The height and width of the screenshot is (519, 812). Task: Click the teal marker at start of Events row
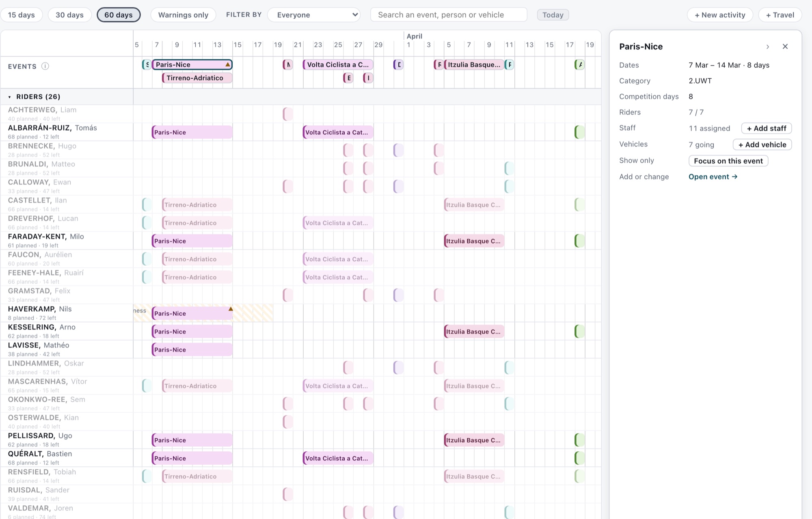pos(147,65)
